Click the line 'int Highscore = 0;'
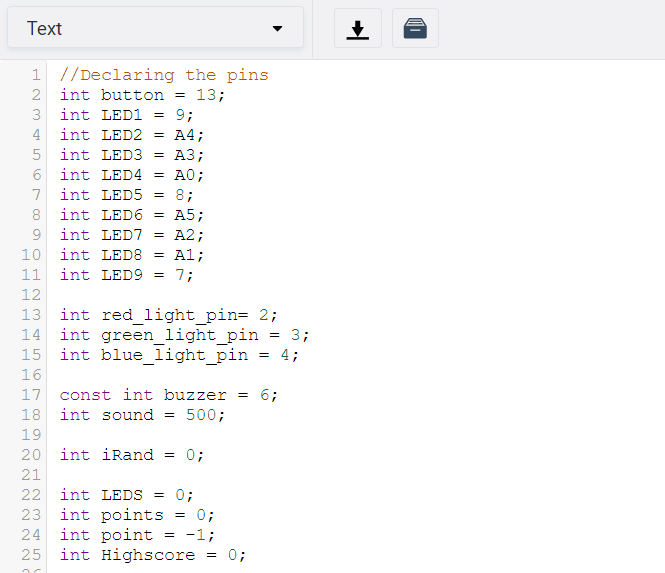Screen dimensions: 665x573 [153, 555]
